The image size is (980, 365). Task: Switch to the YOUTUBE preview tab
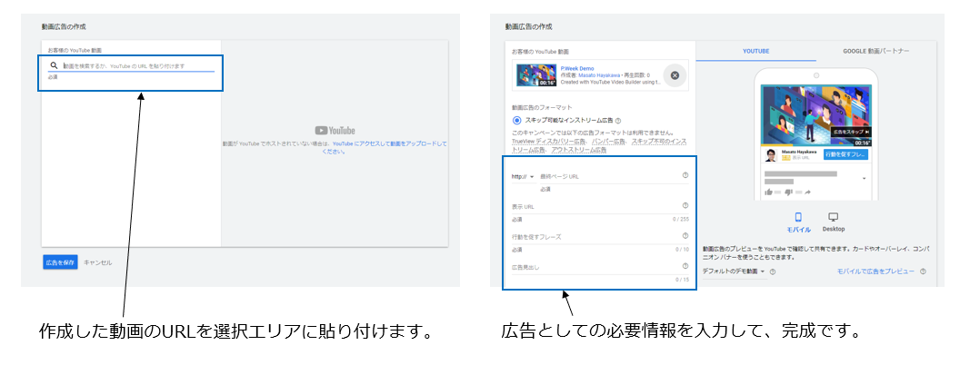click(x=756, y=51)
